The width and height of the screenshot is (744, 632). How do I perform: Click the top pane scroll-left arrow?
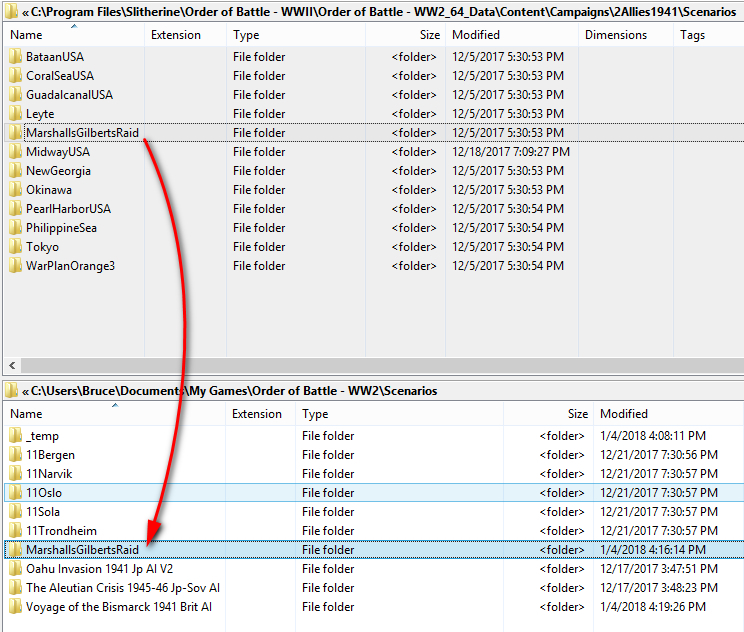click(12, 365)
